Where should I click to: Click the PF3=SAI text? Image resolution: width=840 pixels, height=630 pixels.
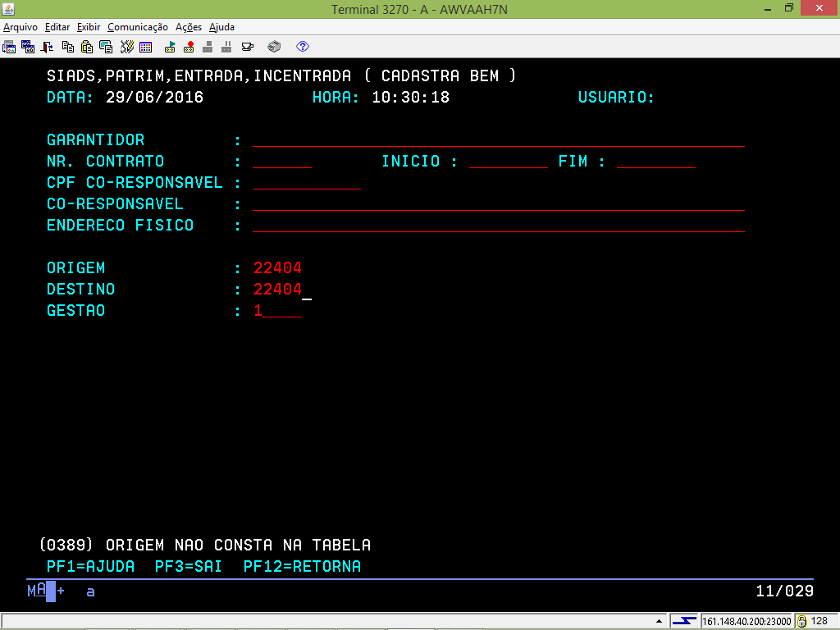(x=189, y=567)
